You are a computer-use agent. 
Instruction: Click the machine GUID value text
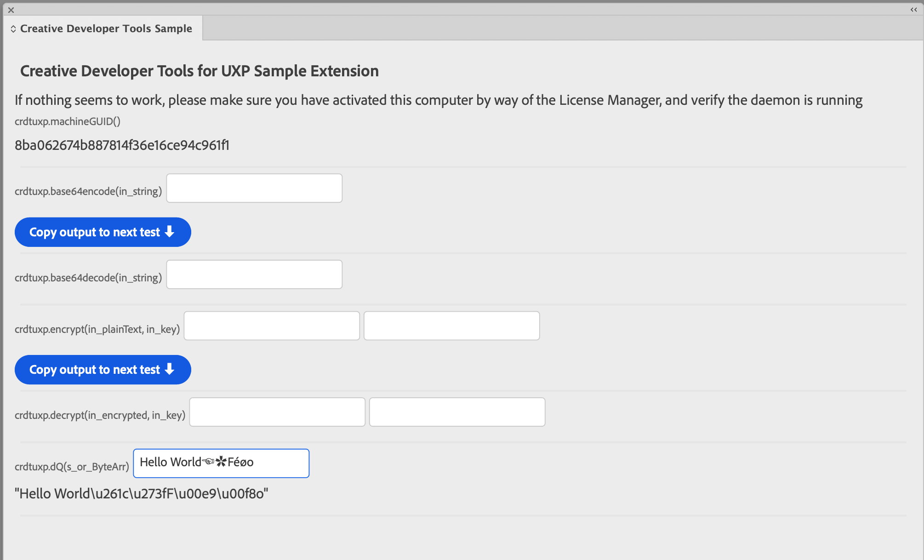(x=122, y=145)
